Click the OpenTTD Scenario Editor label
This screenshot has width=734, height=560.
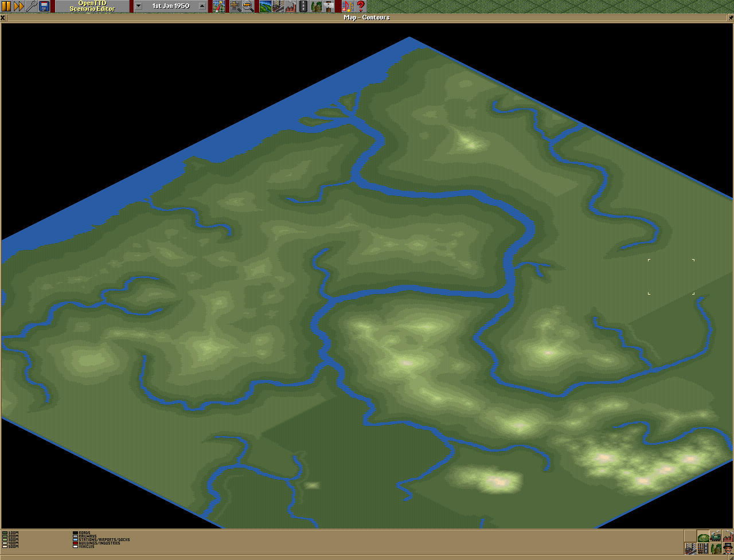pos(92,7)
